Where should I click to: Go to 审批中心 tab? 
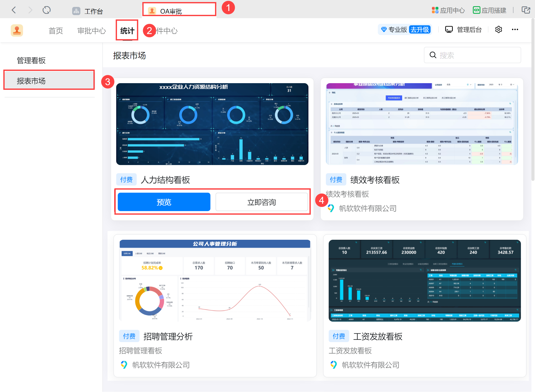[x=91, y=31]
